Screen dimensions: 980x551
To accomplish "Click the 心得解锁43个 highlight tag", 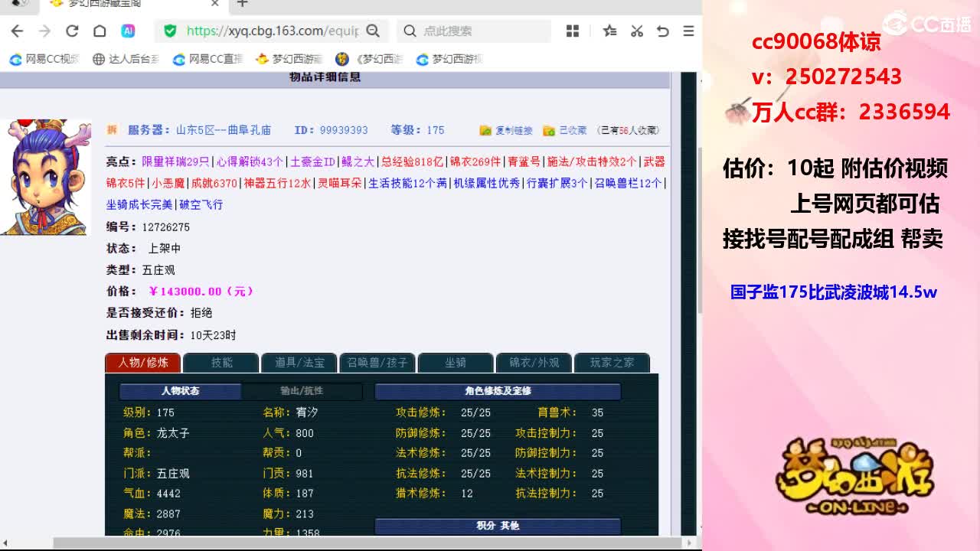I will (250, 161).
